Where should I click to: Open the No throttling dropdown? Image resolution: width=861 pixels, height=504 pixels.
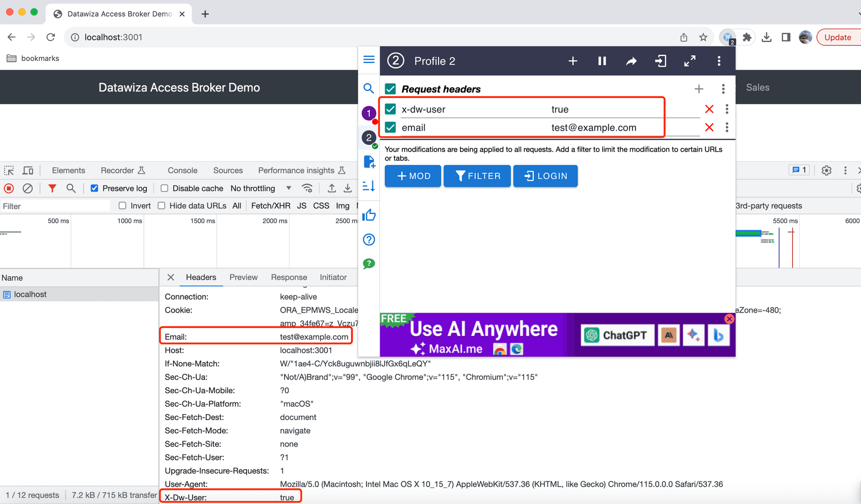tap(261, 188)
